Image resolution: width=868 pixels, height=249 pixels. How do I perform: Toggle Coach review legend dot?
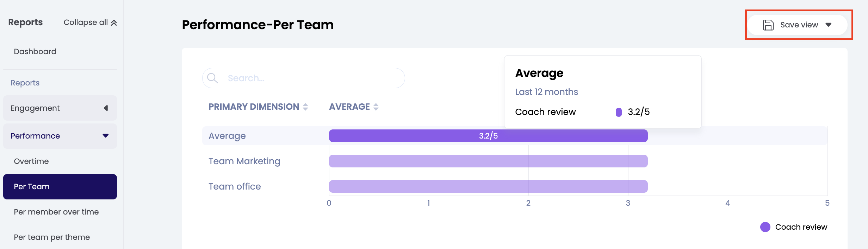click(765, 227)
